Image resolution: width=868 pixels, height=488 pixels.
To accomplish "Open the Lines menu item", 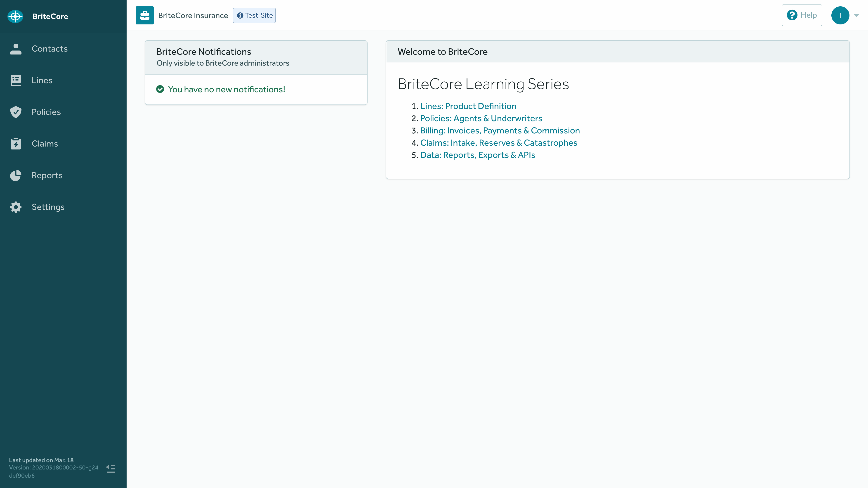I will coord(63,81).
